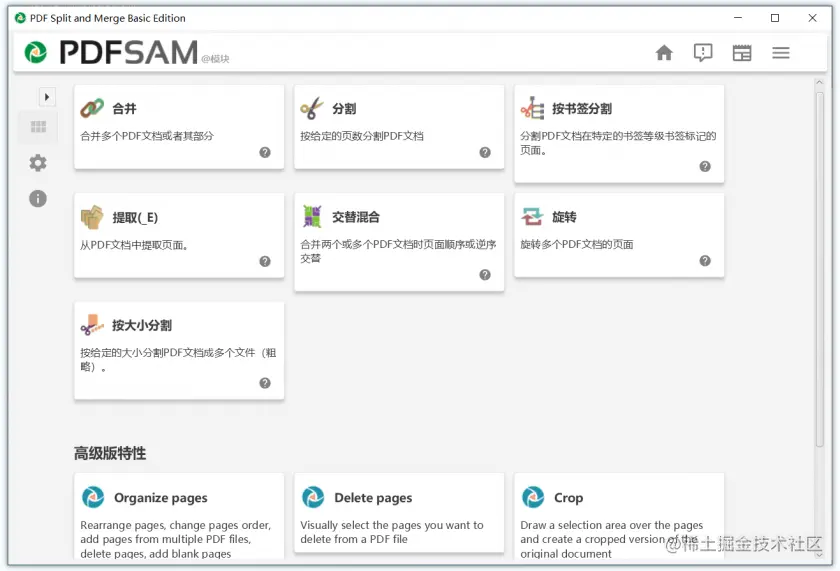Image resolution: width=840 pixels, height=571 pixels.
Task: Open the 分割 split module title
Action: coord(344,109)
